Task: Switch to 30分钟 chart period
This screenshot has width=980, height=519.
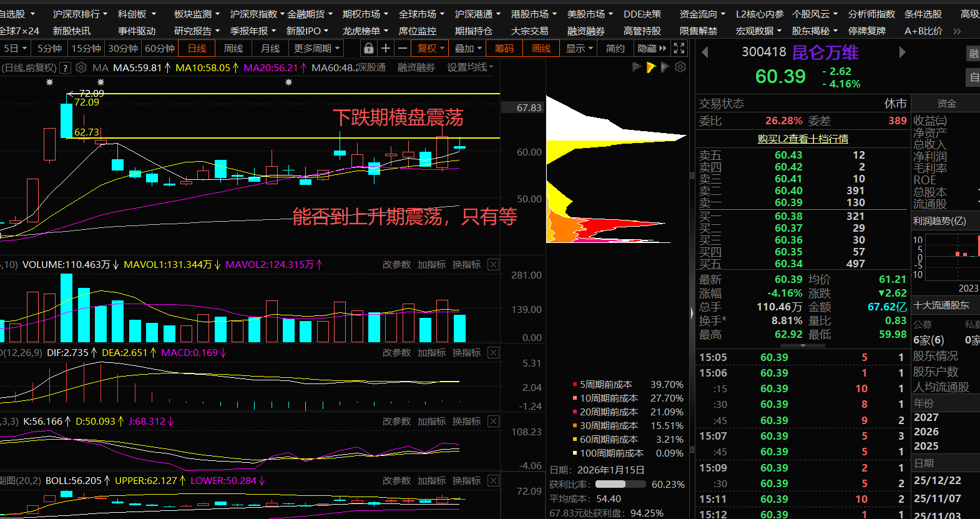Action: tap(123, 48)
